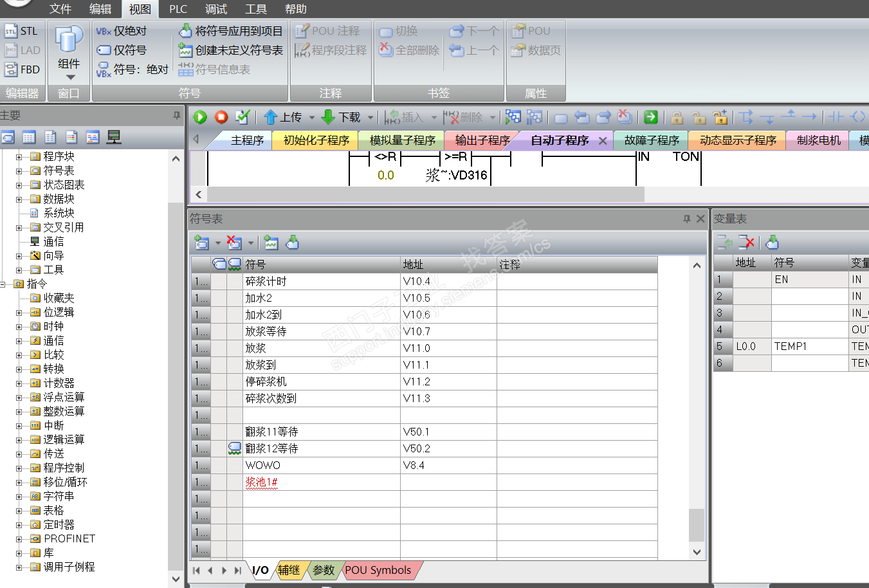
Task: Click 创建未定义符号表 button
Action: click(231, 50)
